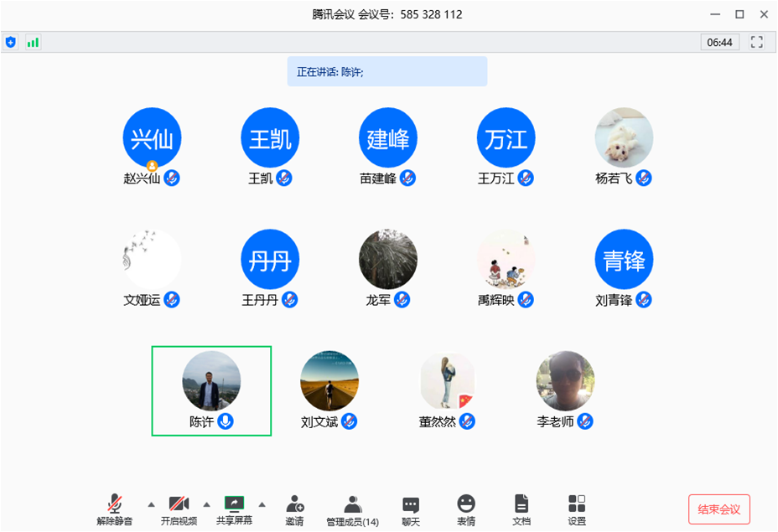Click the host badge on 赵兴仙's avatar
This screenshot has height=532, width=778.
coord(153,166)
